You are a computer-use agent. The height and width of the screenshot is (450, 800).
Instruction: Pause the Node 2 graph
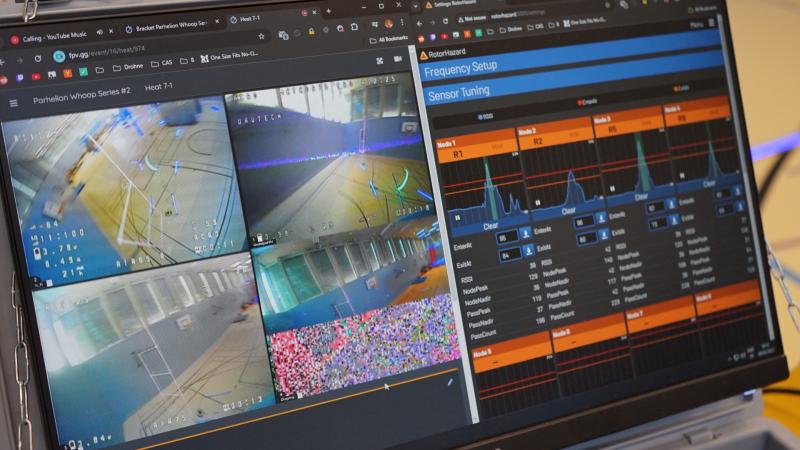coord(537,203)
